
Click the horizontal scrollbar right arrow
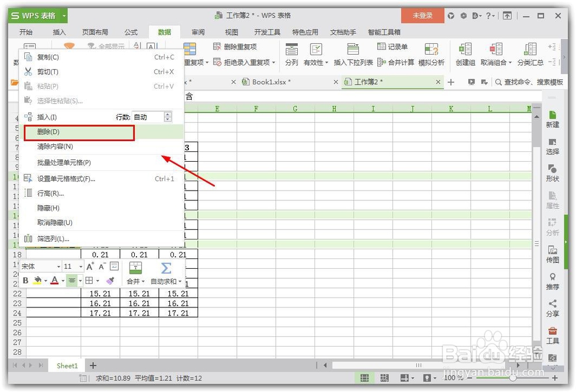pyautogui.click(x=518, y=366)
